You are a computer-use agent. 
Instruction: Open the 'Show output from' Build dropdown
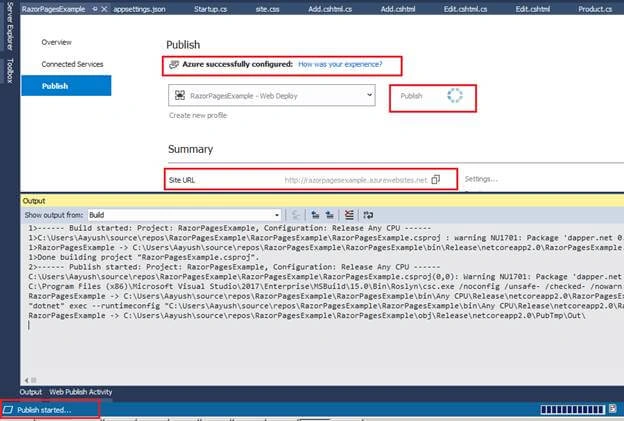[x=184, y=215]
